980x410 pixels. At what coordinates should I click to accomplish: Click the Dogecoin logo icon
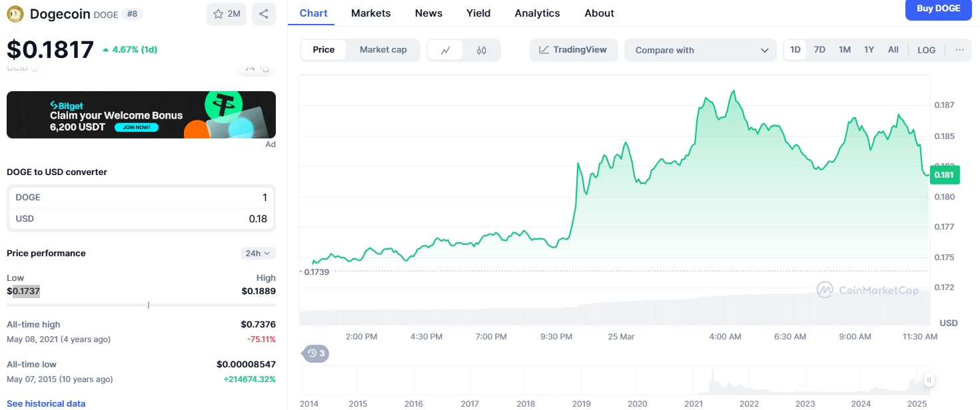15,14
